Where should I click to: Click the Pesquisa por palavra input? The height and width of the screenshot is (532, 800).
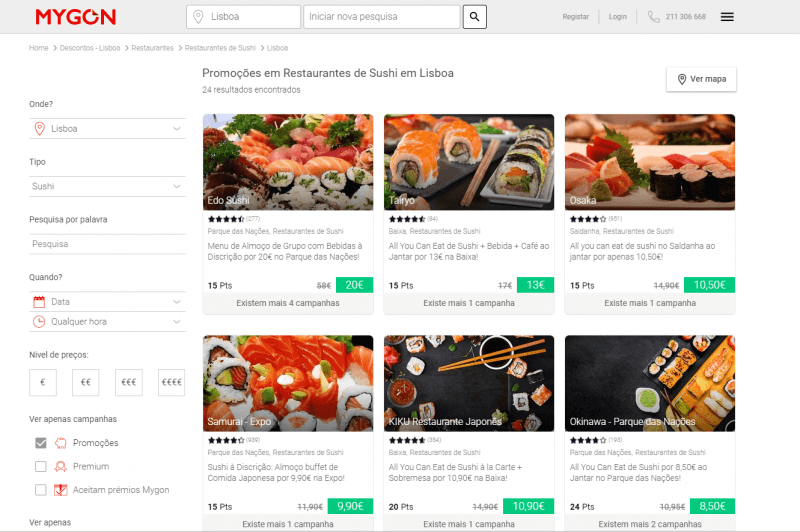point(108,244)
